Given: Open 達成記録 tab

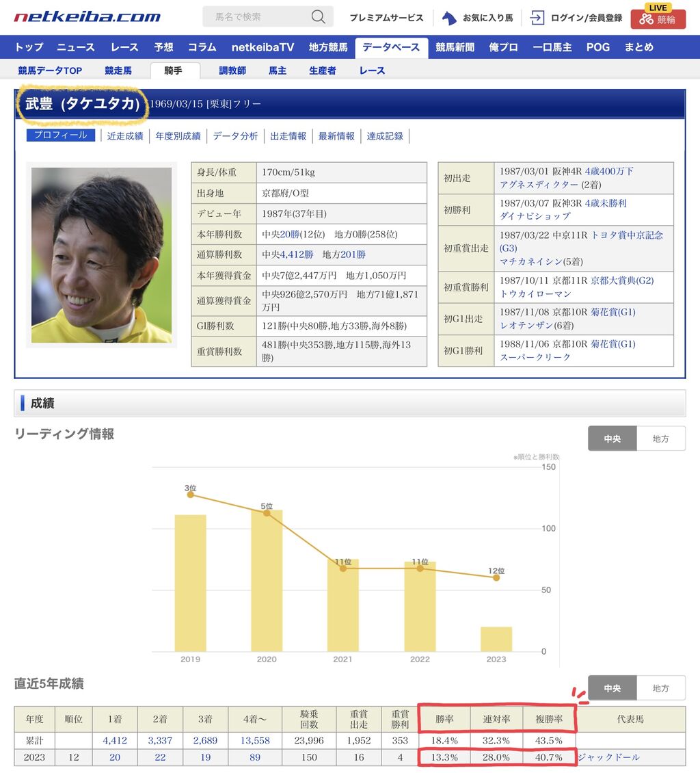Looking at the screenshot, I should tap(385, 136).
